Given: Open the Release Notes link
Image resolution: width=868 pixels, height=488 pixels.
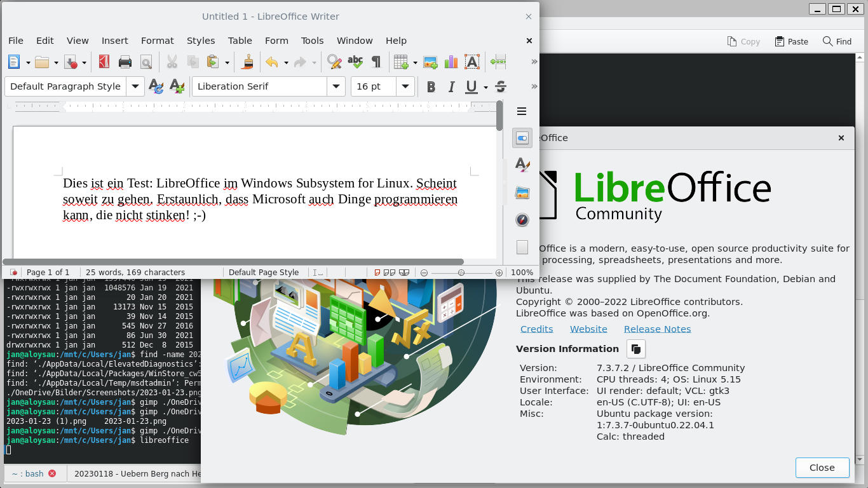Looking at the screenshot, I should coord(657,329).
